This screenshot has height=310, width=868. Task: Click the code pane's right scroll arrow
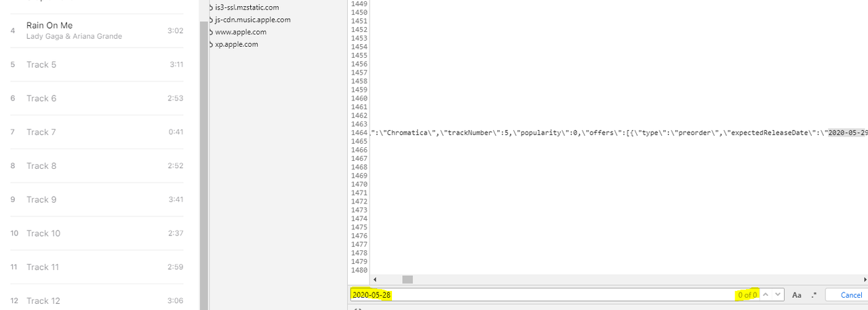click(x=865, y=279)
